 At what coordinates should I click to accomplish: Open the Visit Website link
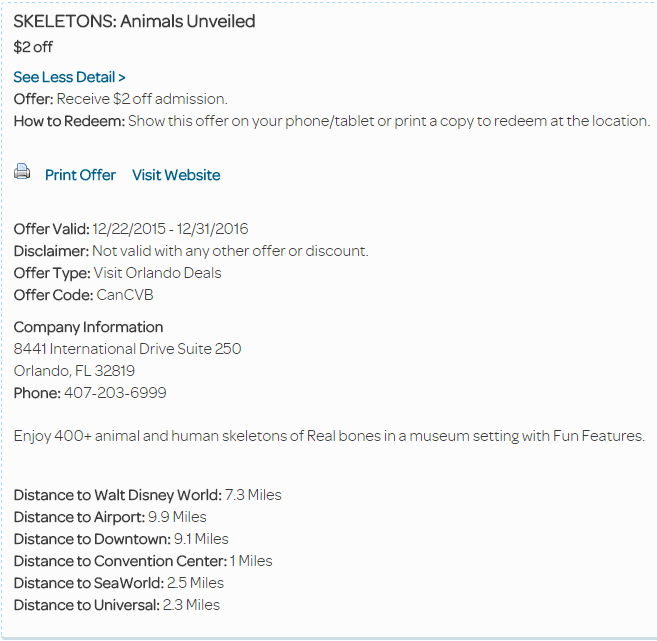tap(176, 175)
